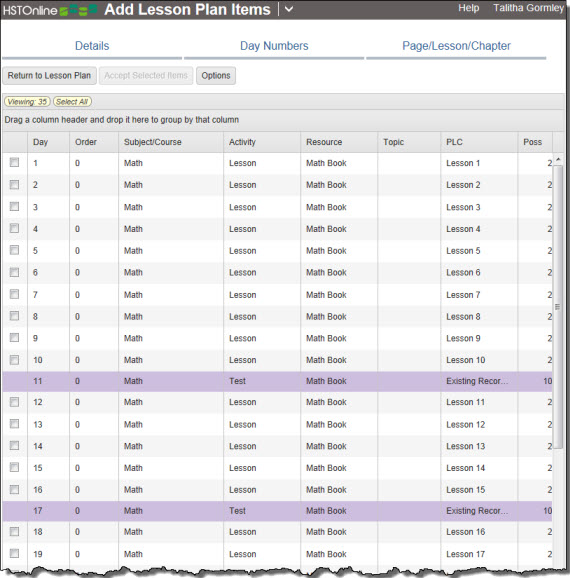
Task: Click the scrollbar grip handle
Action: tap(557, 307)
